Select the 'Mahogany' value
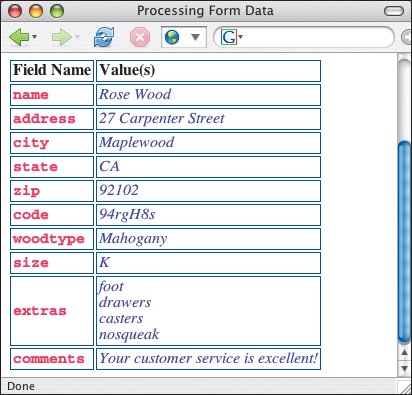 (x=133, y=239)
